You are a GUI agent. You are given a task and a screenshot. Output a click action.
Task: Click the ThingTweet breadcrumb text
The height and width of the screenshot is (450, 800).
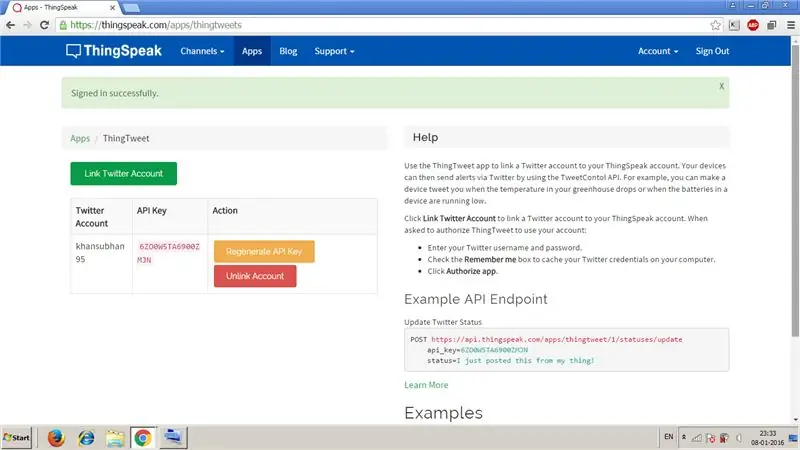(x=126, y=138)
